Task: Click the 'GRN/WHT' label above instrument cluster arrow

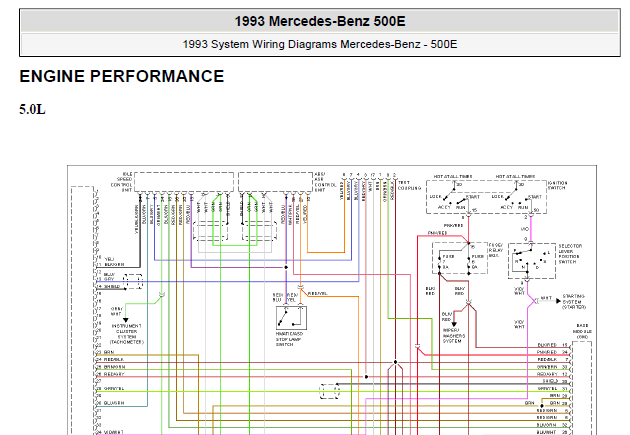Action: pyautogui.click(x=117, y=311)
